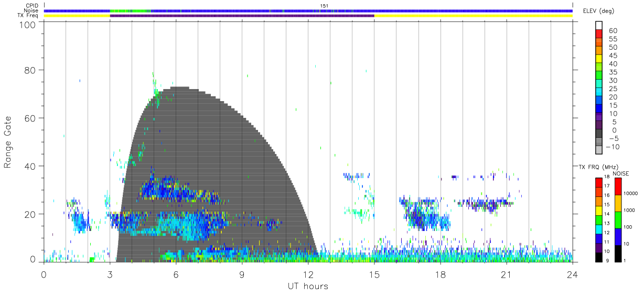
Task: Click the '10000' label on NOISE scale
Action: (632, 193)
